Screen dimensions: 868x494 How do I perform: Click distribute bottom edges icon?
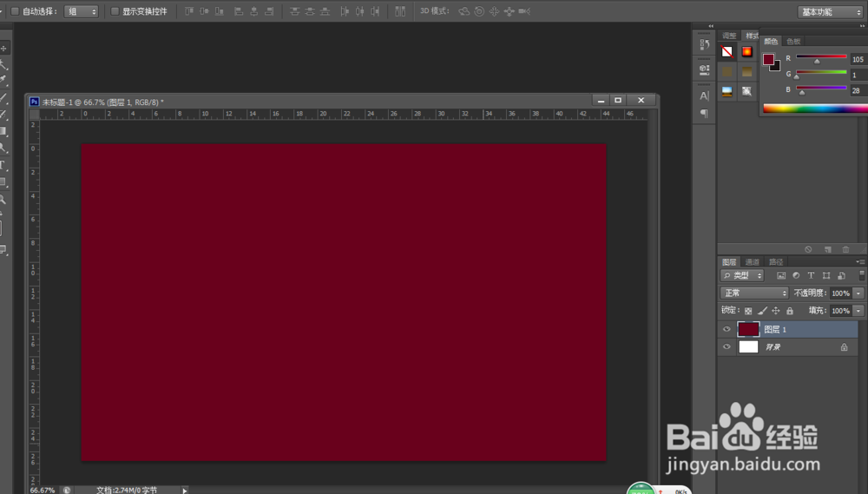(x=325, y=11)
